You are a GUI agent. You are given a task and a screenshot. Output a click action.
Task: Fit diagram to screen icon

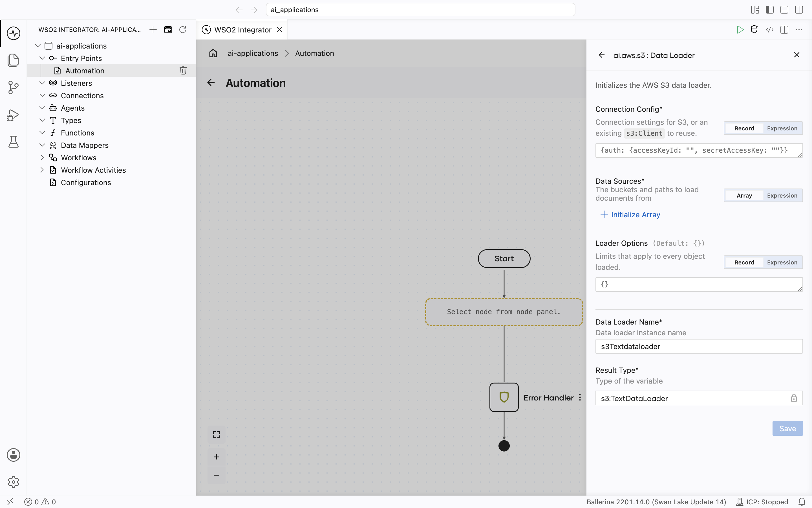coord(217,434)
